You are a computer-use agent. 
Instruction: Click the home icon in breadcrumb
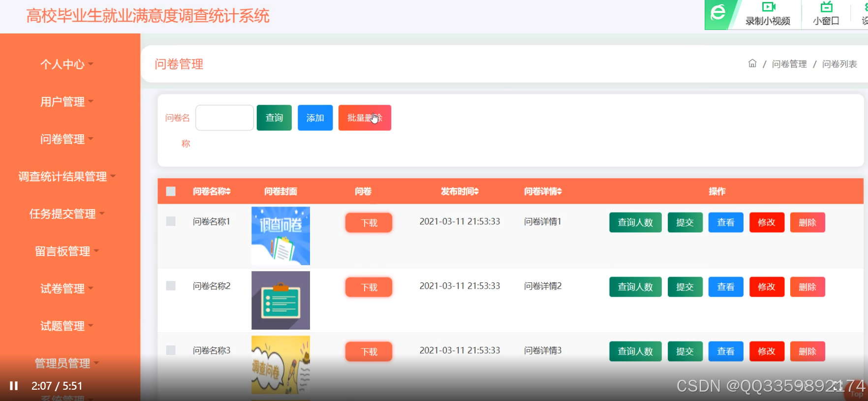752,63
